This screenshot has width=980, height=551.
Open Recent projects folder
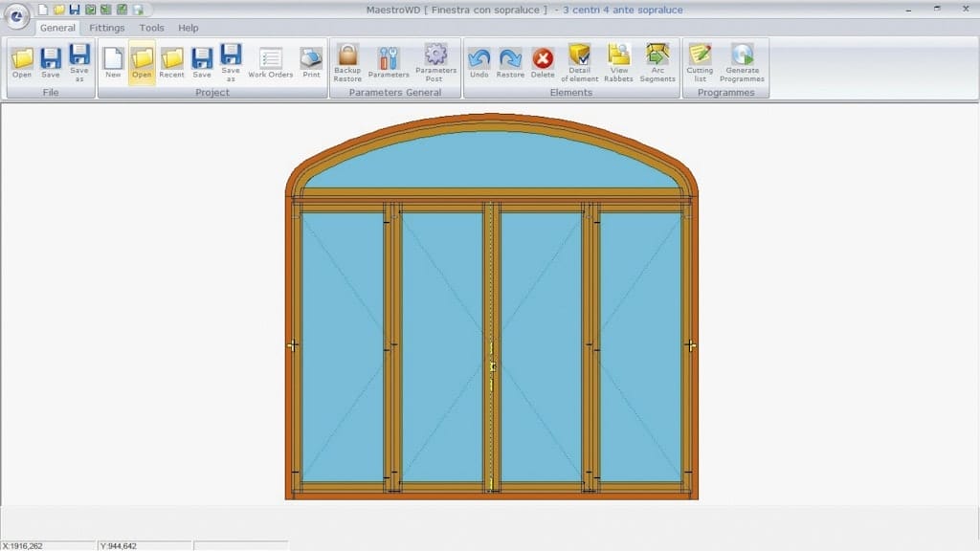pos(171,62)
